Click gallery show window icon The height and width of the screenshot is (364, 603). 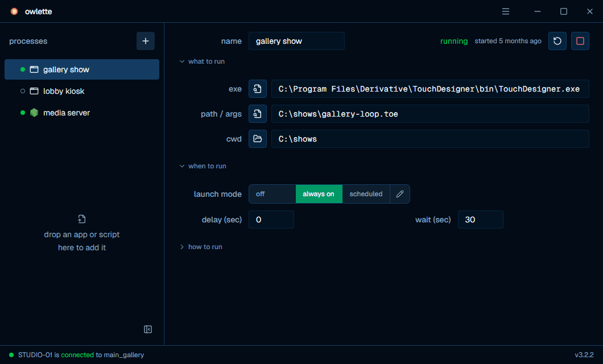pyautogui.click(x=34, y=69)
